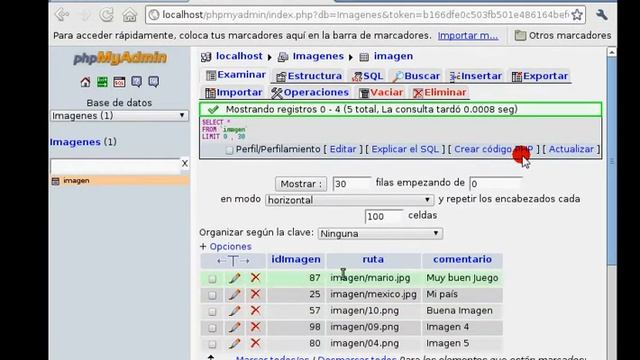
Task: Check the box for row idImagen 98
Action: coord(212,328)
